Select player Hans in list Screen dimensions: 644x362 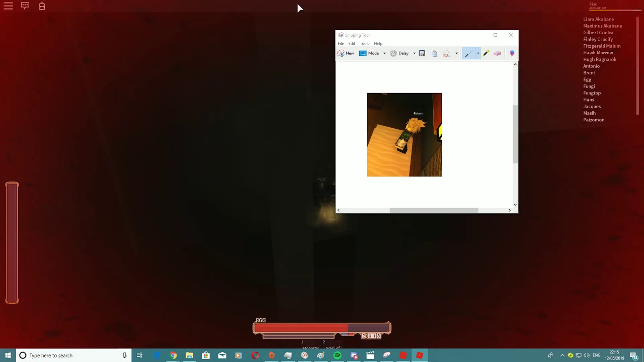588,100
